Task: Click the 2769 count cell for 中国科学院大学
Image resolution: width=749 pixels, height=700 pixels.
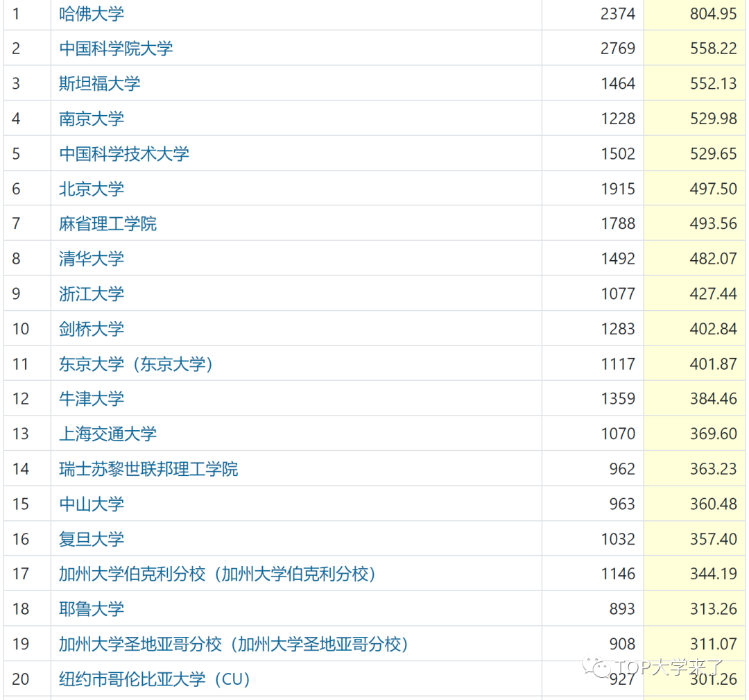Action: tap(617, 49)
